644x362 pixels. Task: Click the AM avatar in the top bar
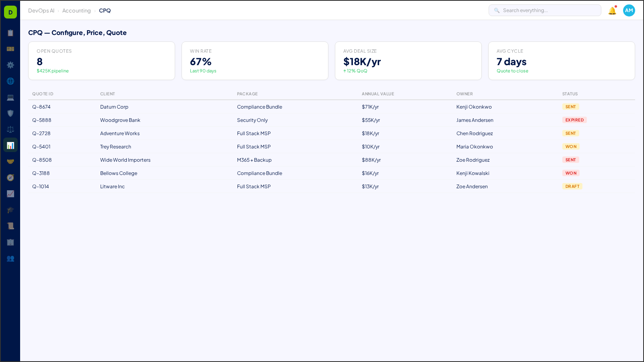pyautogui.click(x=629, y=10)
